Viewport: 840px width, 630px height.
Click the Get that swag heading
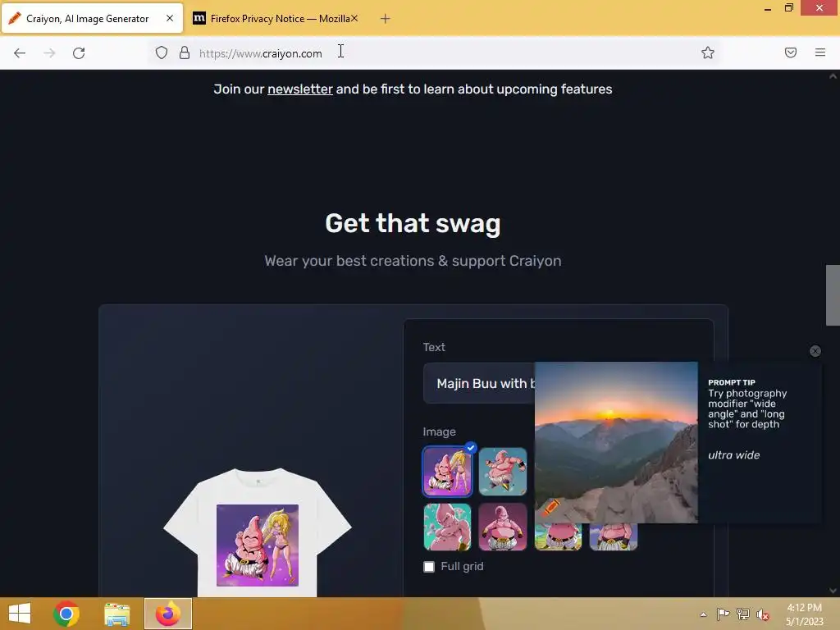point(413,223)
